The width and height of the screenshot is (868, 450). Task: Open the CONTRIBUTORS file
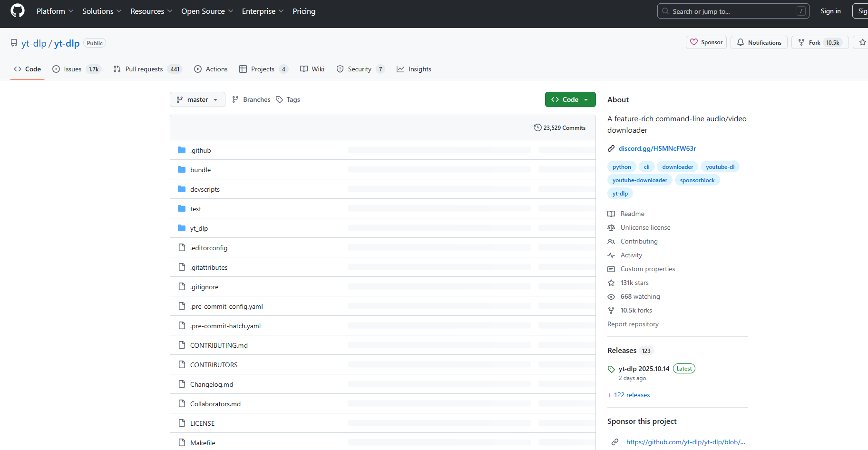click(x=214, y=365)
